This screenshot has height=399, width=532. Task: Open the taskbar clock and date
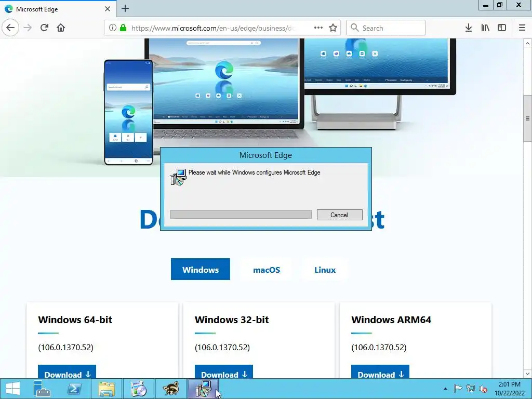click(509, 389)
